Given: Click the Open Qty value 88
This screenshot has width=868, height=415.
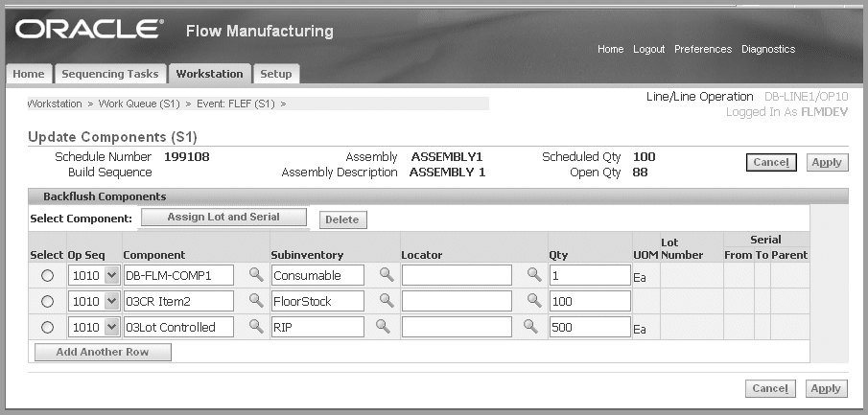Looking at the screenshot, I should 640,173.
